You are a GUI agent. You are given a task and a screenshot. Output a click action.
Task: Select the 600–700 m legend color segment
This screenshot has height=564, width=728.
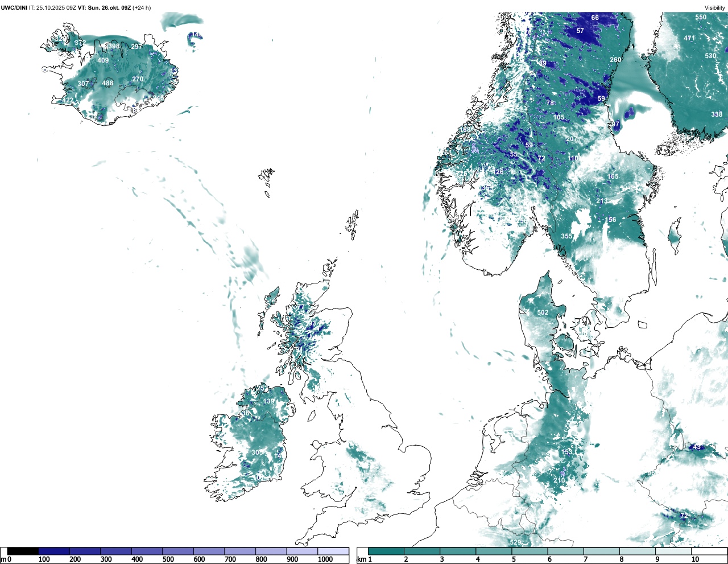pos(209,551)
